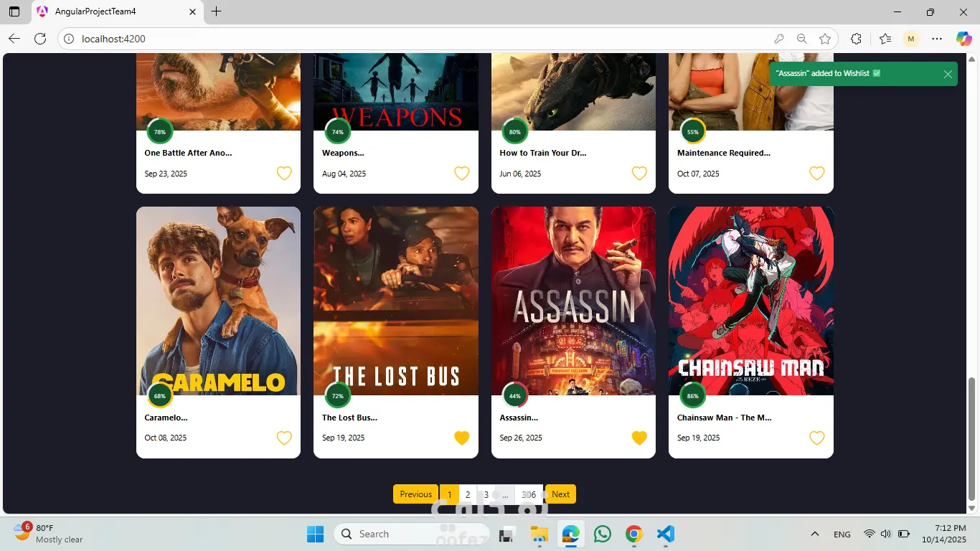Click the 'One Battle After Ano...' title
This screenshot has width=980, height=551.
[188, 153]
